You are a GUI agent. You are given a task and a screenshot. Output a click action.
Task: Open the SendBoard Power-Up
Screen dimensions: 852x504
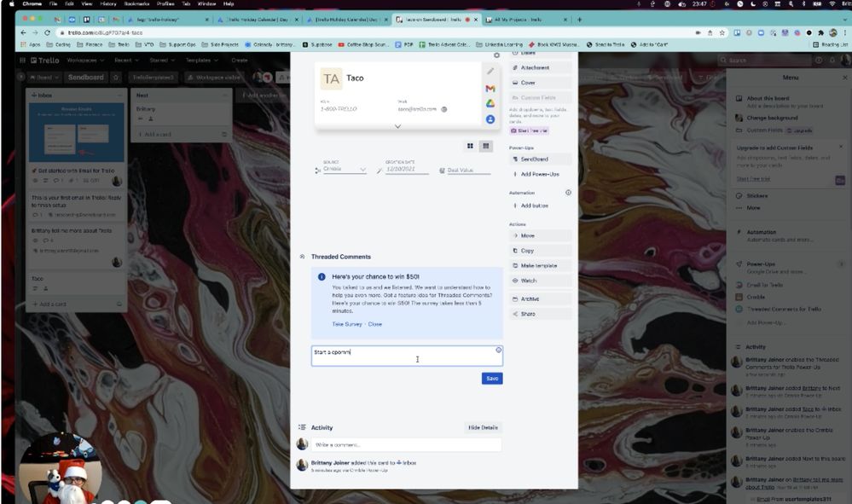pos(536,159)
